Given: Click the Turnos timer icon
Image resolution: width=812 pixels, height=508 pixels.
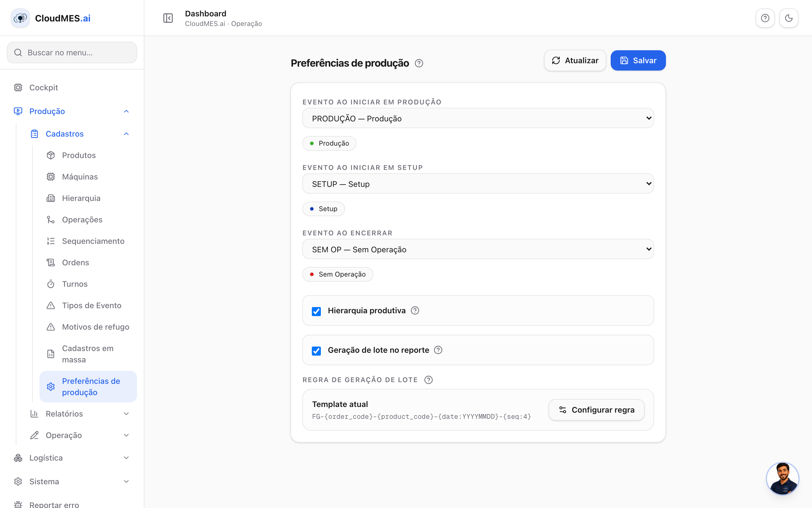Looking at the screenshot, I should [51, 284].
